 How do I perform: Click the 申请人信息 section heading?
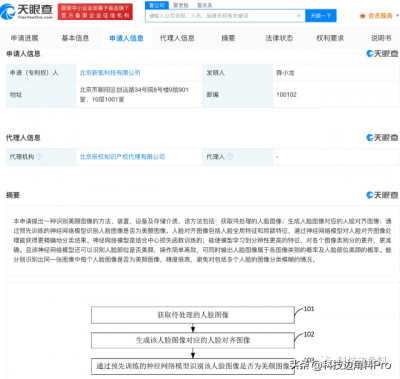coord(23,54)
